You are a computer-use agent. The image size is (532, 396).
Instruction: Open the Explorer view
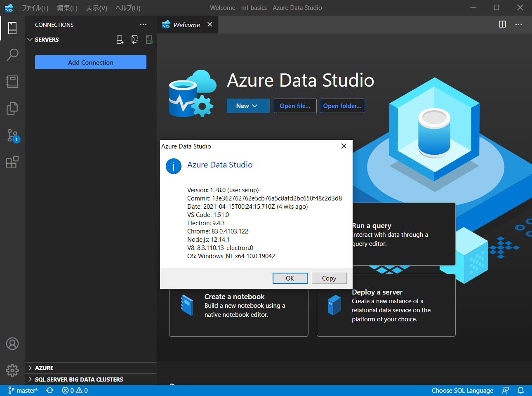(12, 108)
